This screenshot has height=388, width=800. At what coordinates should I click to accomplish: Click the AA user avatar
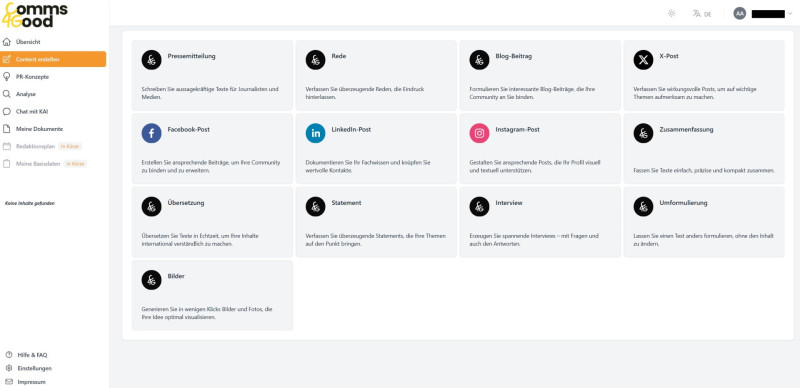[x=739, y=14]
